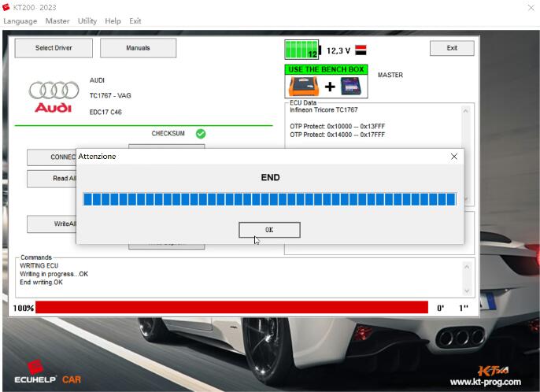Click the Writing in progress...OK line
This screenshot has width=540, height=392.
54,274
